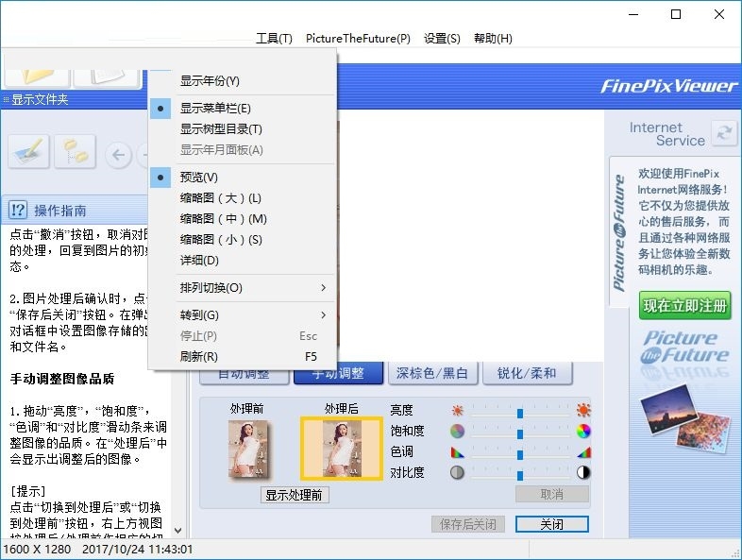Click the Internet Service refresh icon
The height and width of the screenshot is (560, 742).
724,133
